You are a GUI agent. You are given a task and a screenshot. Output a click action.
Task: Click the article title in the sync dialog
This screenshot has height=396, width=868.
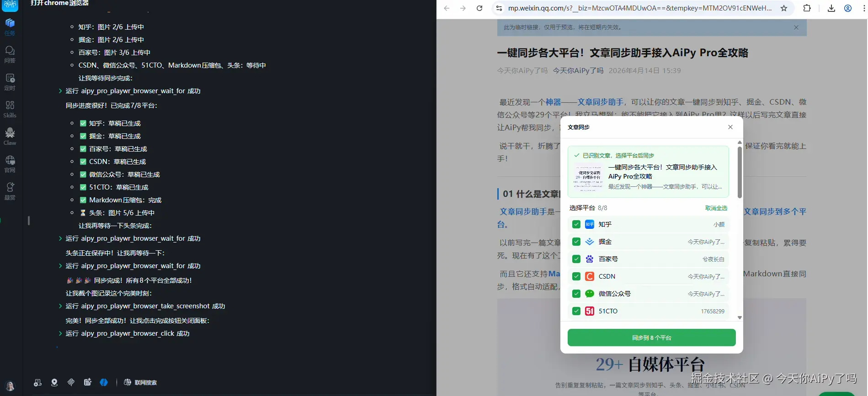663,172
